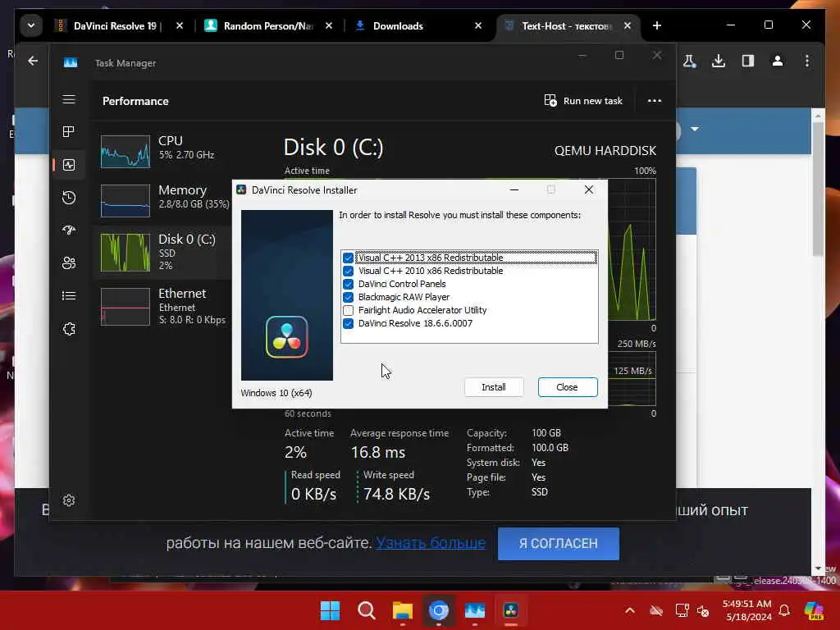Open browser downloads tray icon

point(719,61)
